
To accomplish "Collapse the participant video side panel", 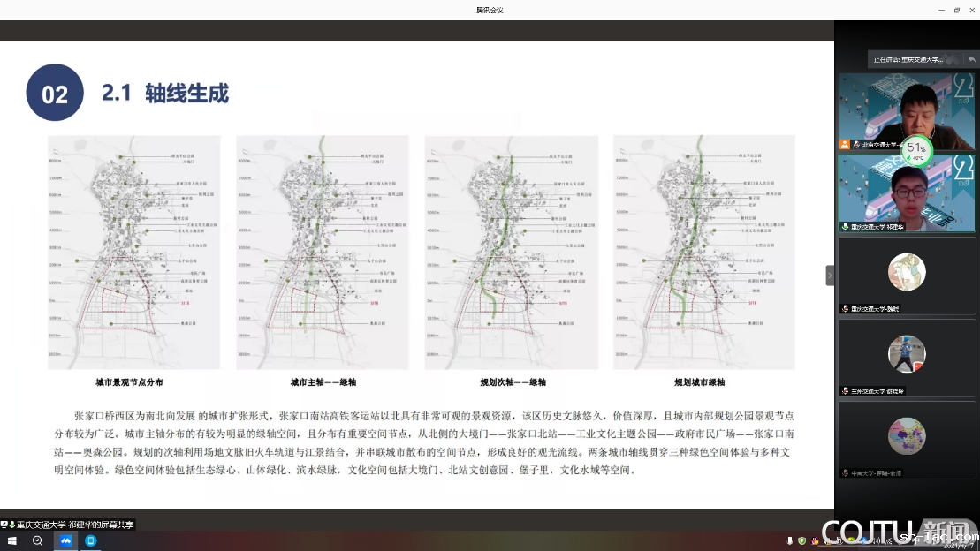I will point(830,275).
